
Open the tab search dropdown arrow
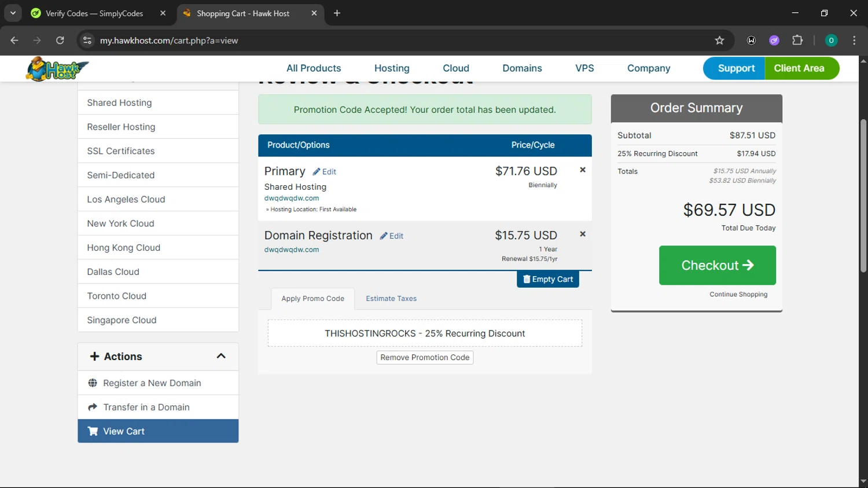coord(13,13)
